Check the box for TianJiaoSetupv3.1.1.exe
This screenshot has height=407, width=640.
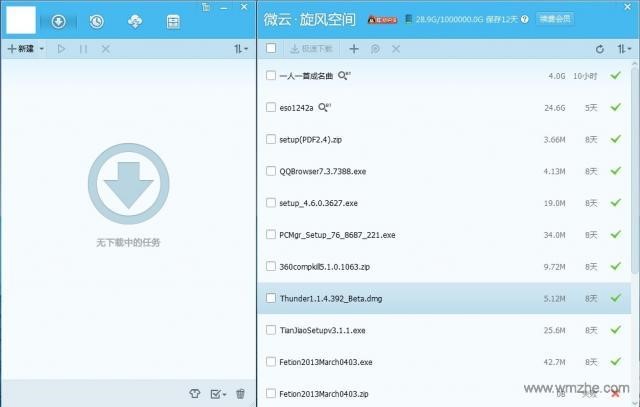pyautogui.click(x=271, y=329)
